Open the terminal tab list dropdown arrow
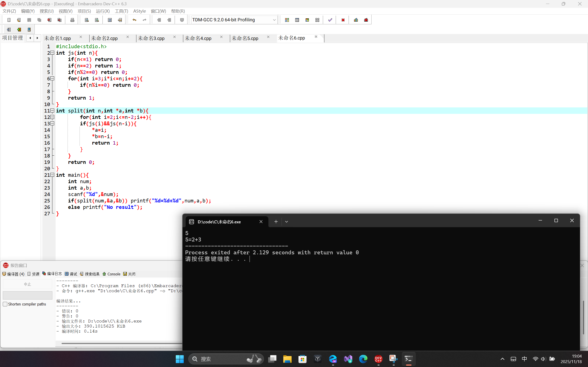Viewport: 588px width, 367px height. (287, 222)
